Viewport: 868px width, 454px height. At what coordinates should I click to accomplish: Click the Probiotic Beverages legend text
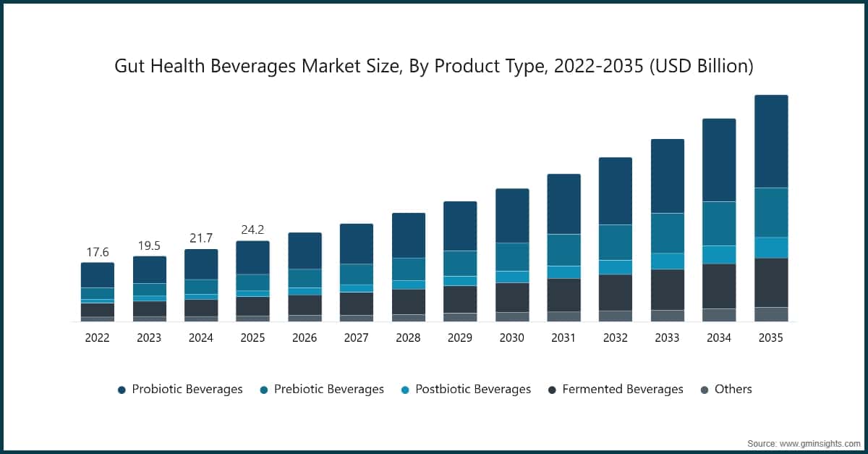(187, 389)
